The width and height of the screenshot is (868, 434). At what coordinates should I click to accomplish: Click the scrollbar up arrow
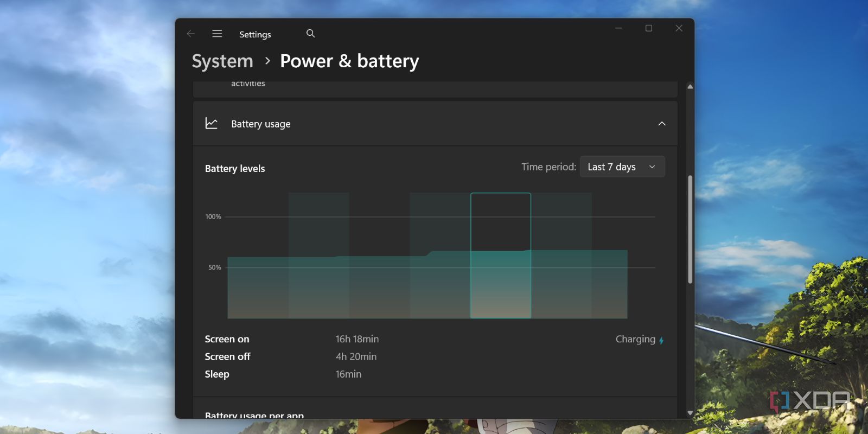click(x=690, y=87)
